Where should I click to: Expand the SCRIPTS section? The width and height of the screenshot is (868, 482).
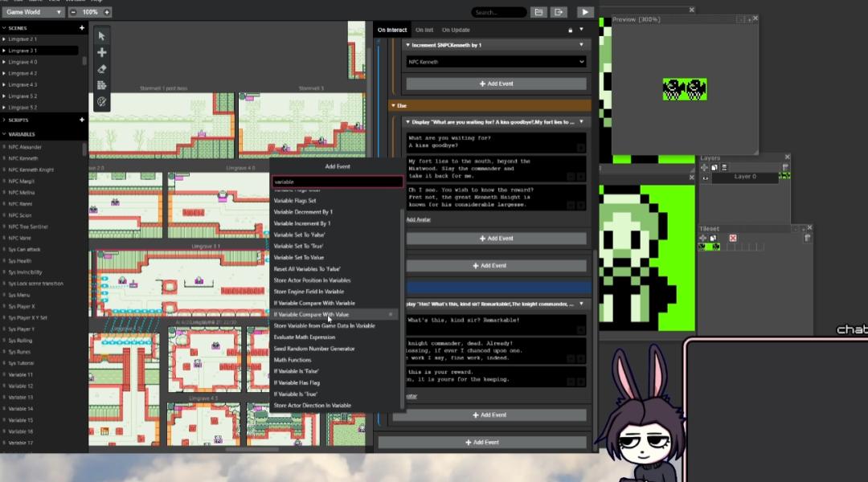(4, 120)
